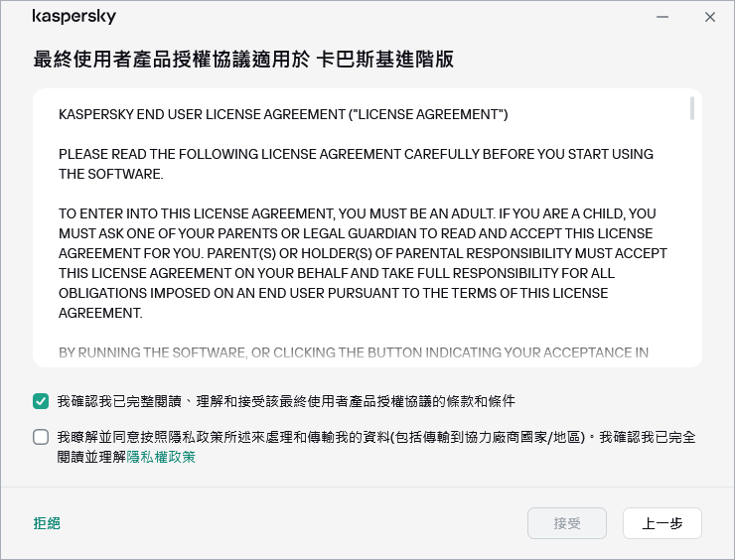
Task: Go back with the 上一步 button
Action: tap(661, 523)
